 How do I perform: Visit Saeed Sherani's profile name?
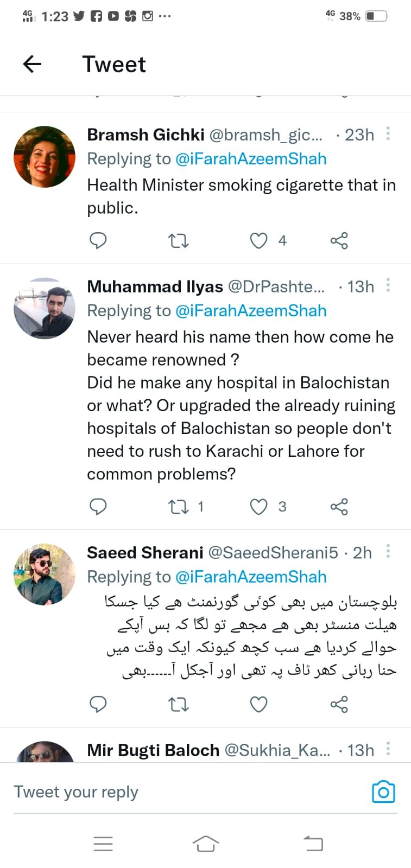(144, 552)
